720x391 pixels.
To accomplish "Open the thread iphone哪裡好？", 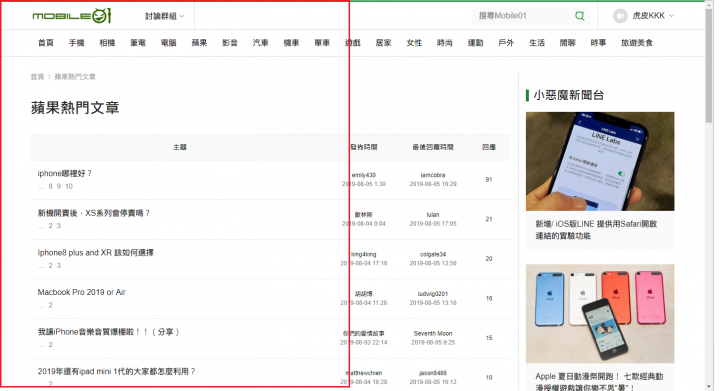I will pos(65,173).
